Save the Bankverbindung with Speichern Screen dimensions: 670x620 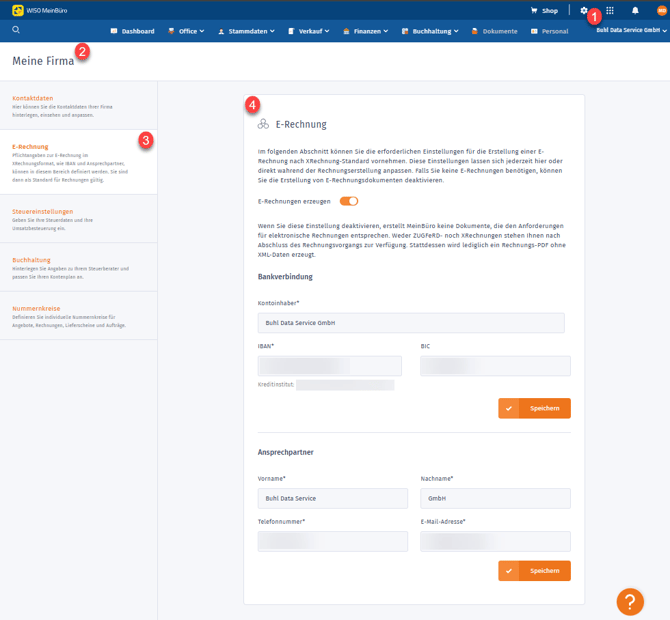(x=535, y=408)
